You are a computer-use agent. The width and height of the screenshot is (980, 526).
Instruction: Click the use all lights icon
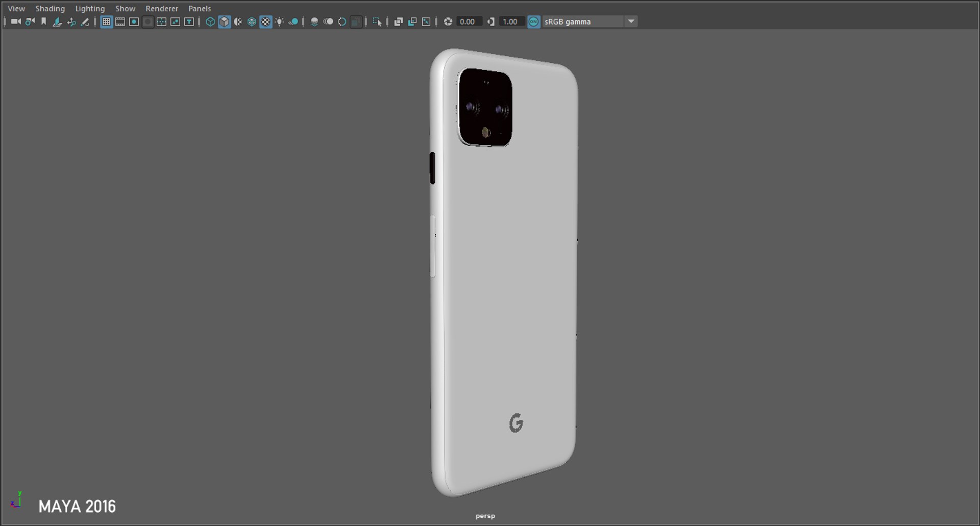click(x=279, y=21)
